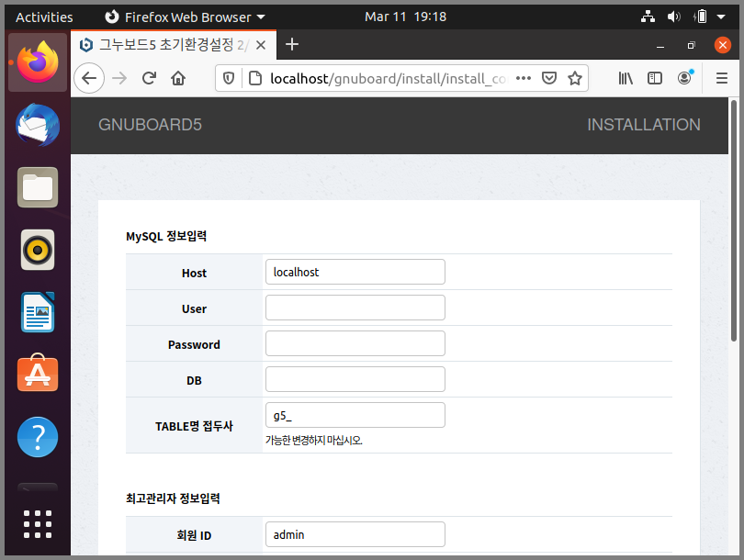This screenshot has width=744, height=560.
Task: Select the 그누보드5 초기환경설정 tab
Action: click(x=174, y=45)
